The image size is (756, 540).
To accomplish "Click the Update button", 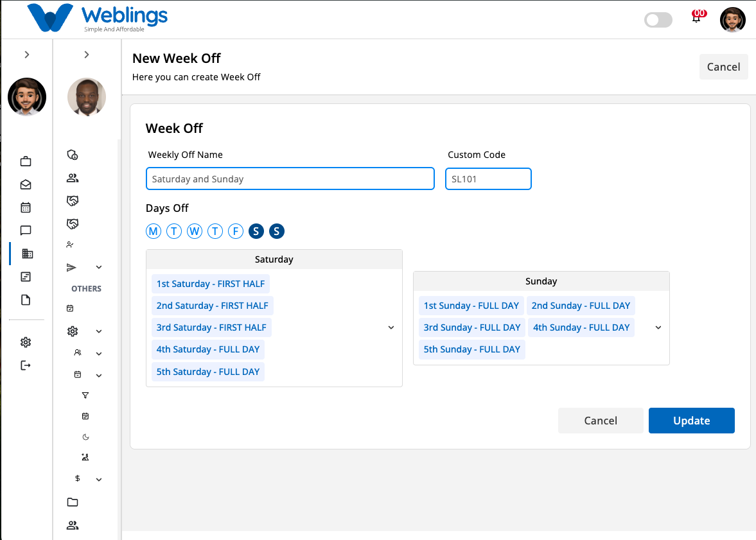I will coord(691,421).
